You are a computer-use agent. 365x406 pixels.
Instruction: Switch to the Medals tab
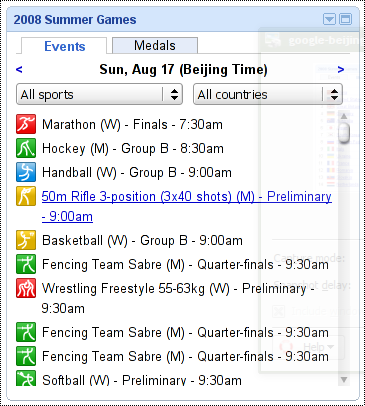click(x=155, y=45)
